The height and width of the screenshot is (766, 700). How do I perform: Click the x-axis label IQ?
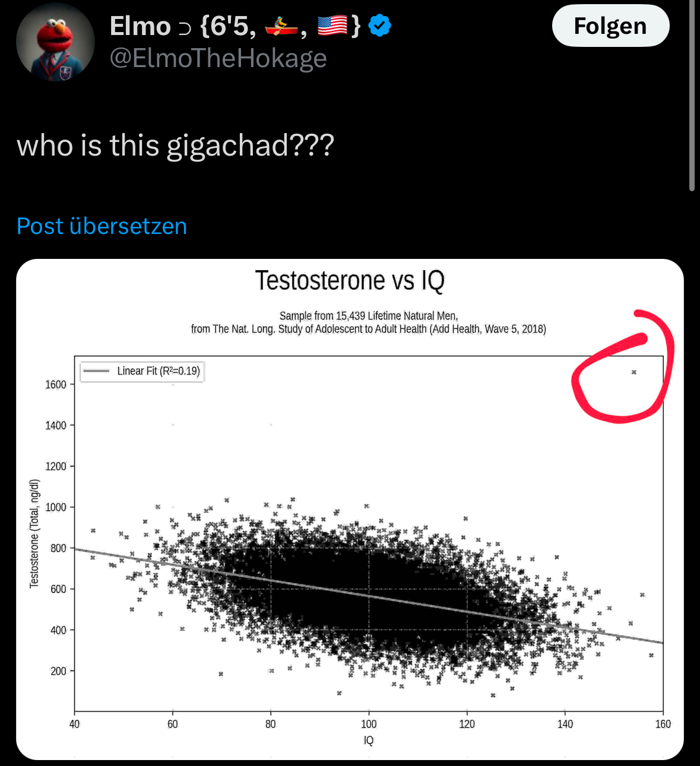pos(369,740)
